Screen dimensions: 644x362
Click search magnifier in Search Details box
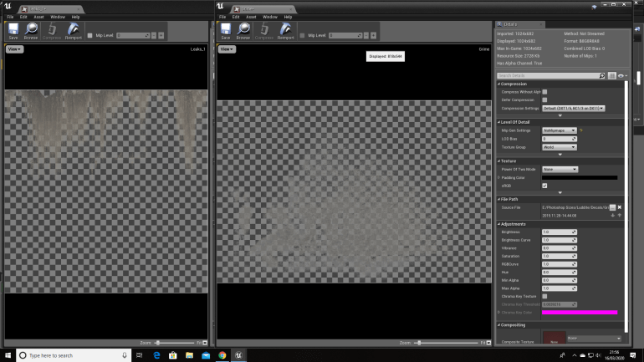[x=601, y=75]
